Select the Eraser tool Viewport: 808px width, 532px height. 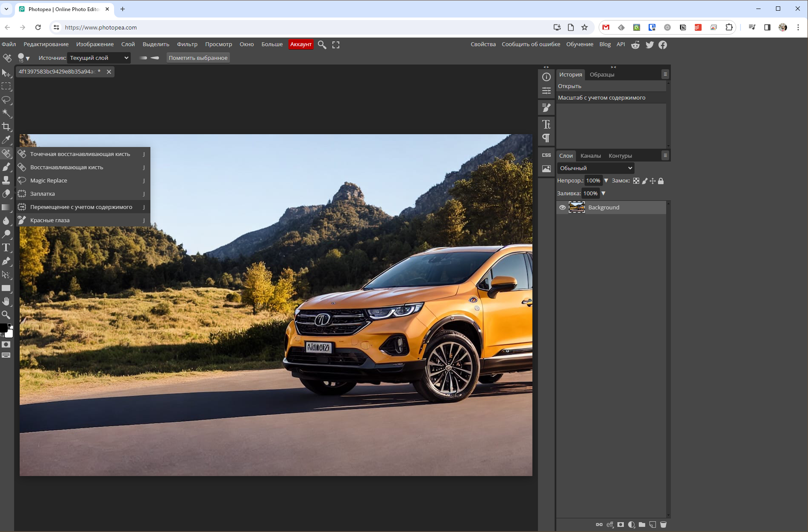(6, 194)
